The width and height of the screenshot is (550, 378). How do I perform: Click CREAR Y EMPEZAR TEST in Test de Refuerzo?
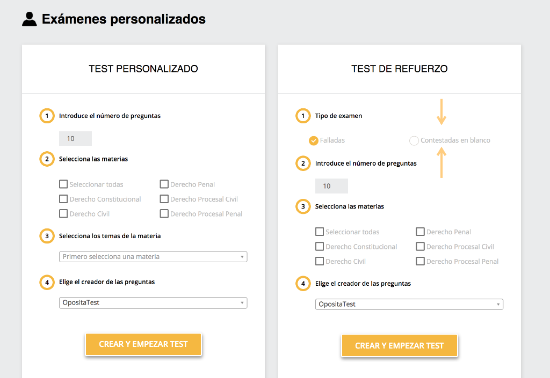399,346
